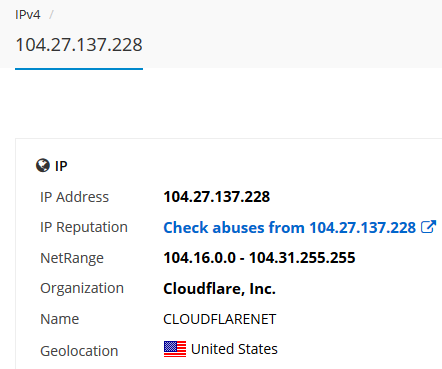
Task: Click the blue underline beneath the IP title
Action: pyautogui.click(x=79, y=69)
